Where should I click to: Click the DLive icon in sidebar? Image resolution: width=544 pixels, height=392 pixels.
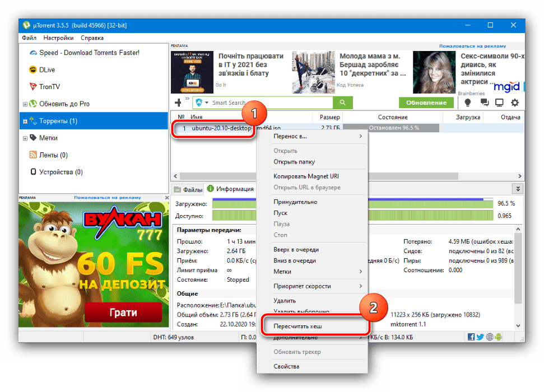pos(33,70)
